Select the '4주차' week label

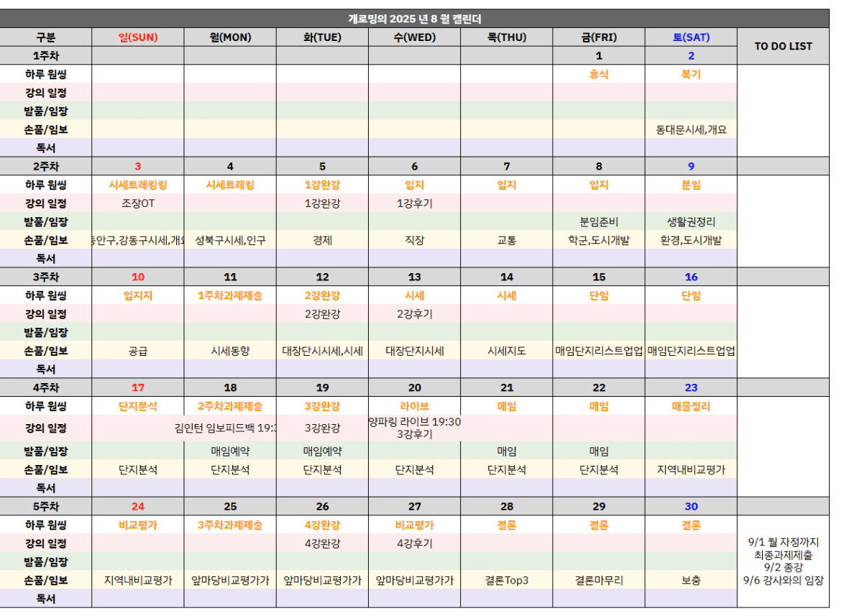click(46, 387)
